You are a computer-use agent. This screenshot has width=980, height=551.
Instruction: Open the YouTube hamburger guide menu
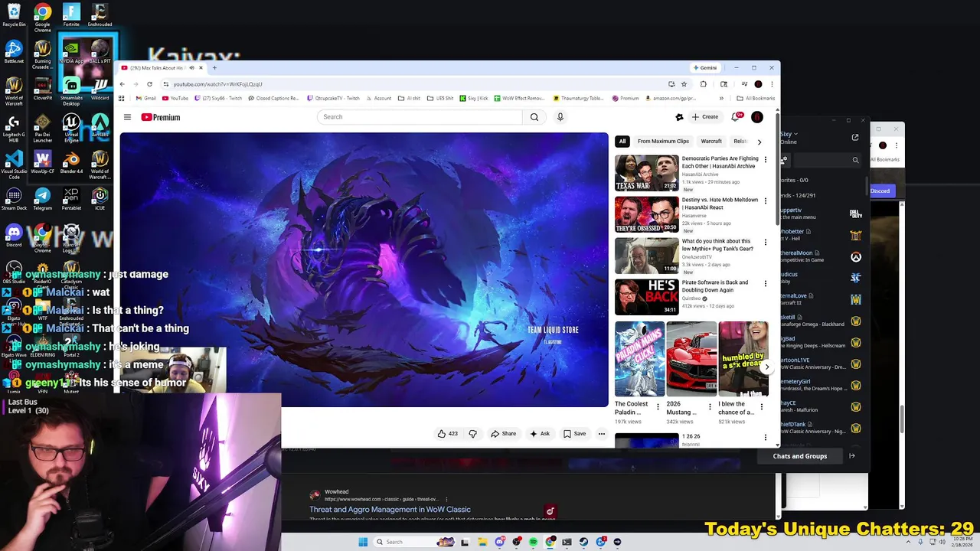[x=127, y=117]
